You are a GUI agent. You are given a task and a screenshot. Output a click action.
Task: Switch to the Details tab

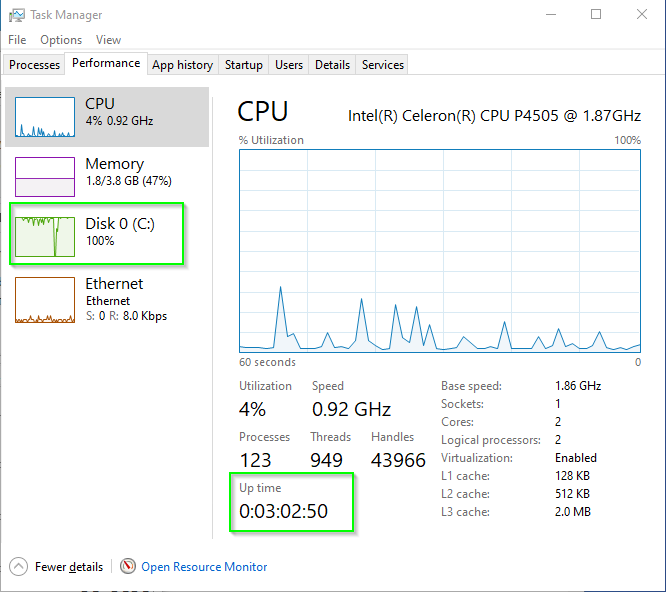(x=332, y=65)
